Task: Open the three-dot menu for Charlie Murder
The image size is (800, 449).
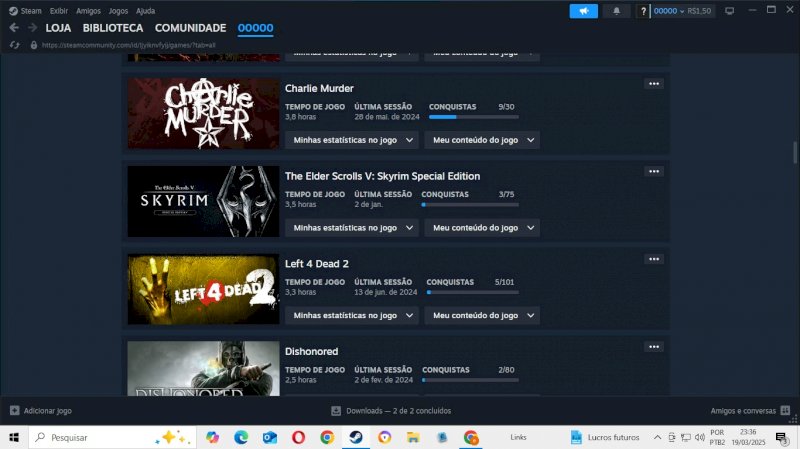Action: coord(654,84)
